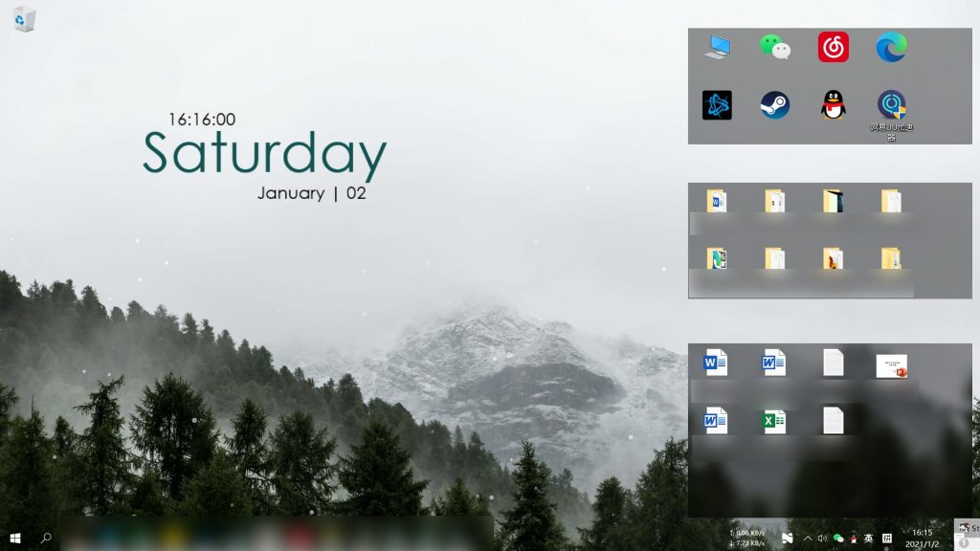Toggle the 拼 Pinyin input mode indicator
The width and height of the screenshot is (980, 551).
pyautogui.click(x=887, y=539)
